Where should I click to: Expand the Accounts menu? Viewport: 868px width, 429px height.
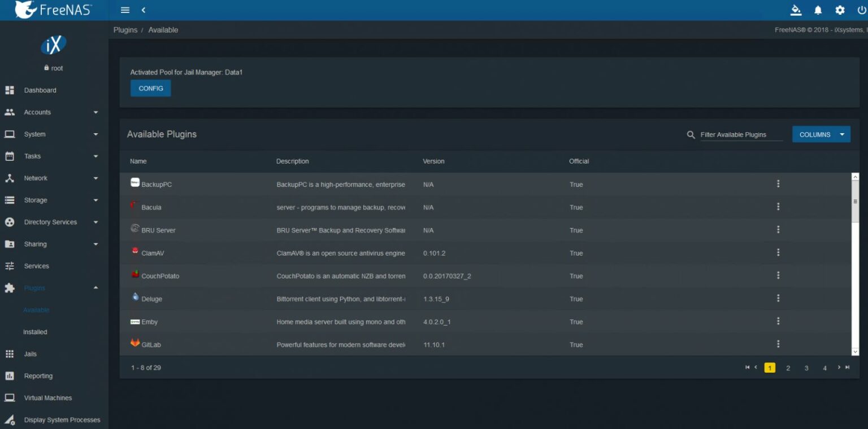(54, 112)
